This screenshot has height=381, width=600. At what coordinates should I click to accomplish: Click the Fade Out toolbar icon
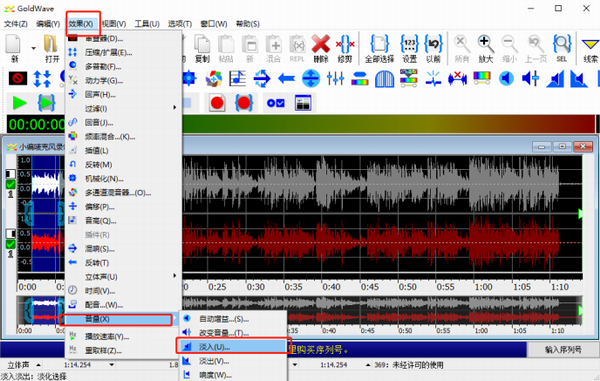pyautogui.click(x=579, y=79)
